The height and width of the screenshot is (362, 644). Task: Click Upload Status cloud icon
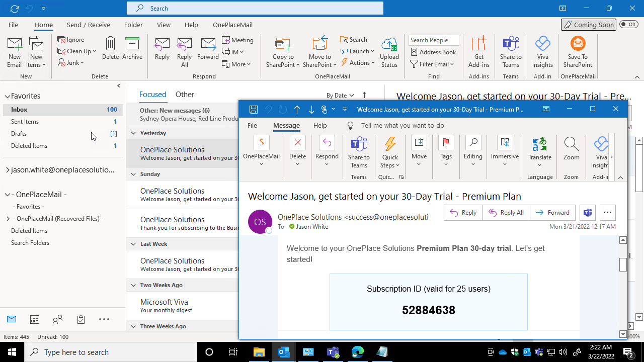point(389,52)
